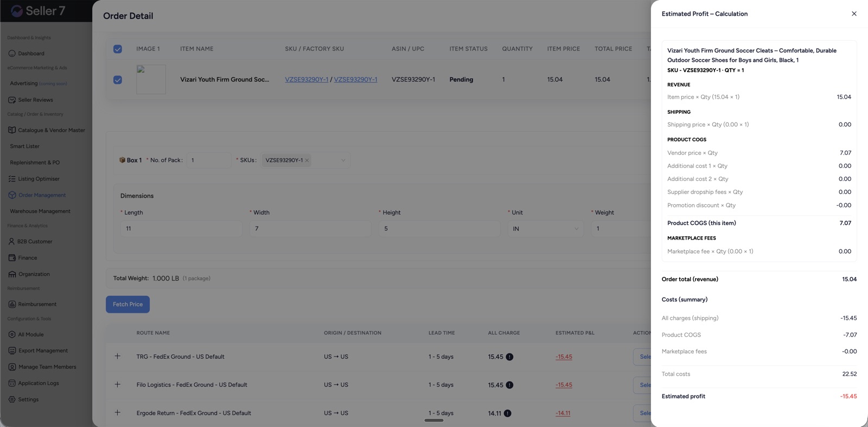Click the Settings gear icon
This screenshot has height=427, width=868.
pyautogui.click(x=12, y=399)
